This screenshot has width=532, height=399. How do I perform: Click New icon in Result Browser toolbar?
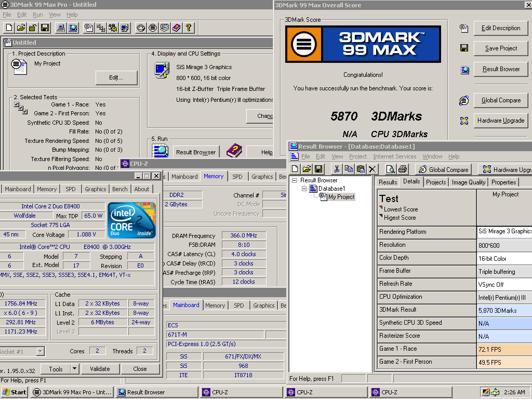click(x=295, y=169)
